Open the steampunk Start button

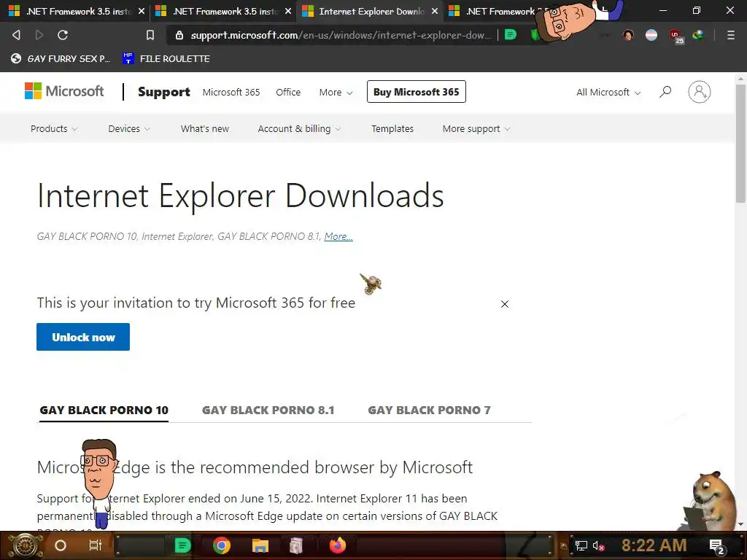[x=26, y=545]
